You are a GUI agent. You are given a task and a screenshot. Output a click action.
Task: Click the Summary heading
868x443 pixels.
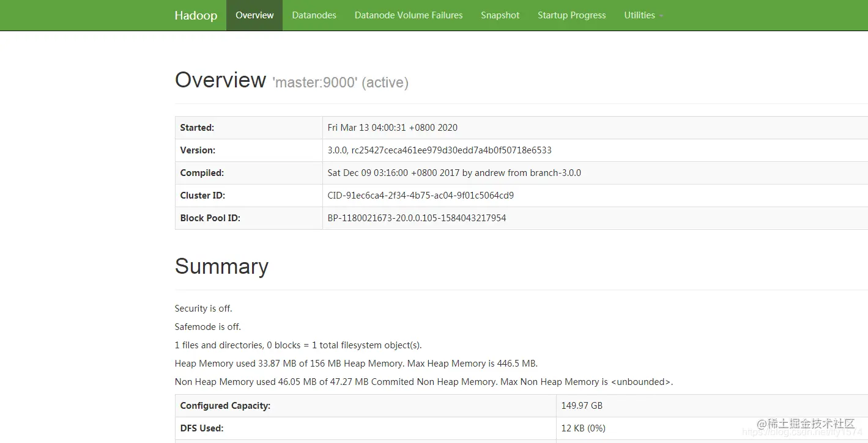click(x=221, y=266)
